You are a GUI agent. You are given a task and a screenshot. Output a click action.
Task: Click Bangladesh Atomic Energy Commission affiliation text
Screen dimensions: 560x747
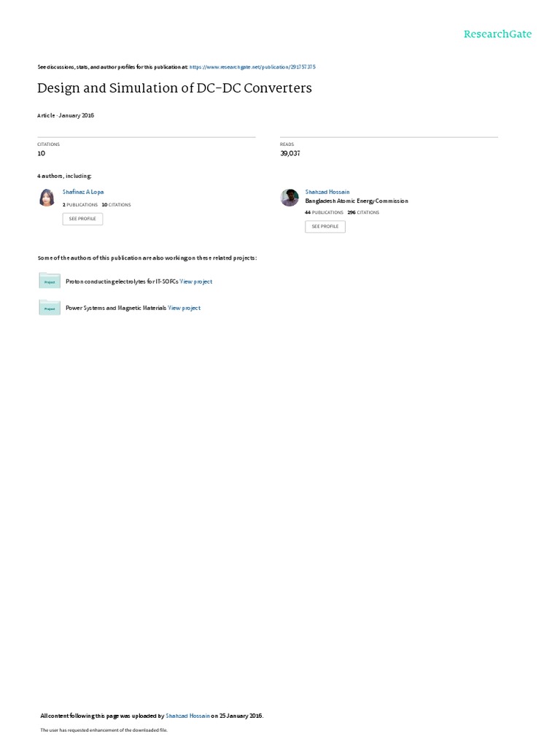coord(357,201)
